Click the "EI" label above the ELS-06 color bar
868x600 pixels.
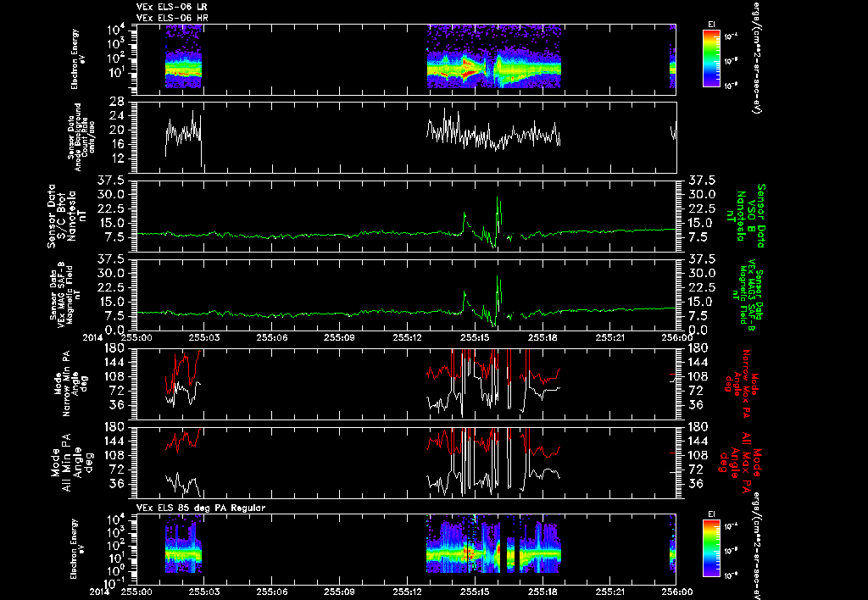click(x=711, y=25)
